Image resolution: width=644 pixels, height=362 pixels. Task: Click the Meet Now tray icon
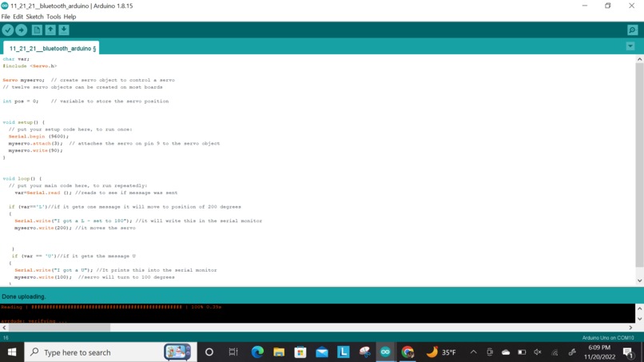pos(490,352)
